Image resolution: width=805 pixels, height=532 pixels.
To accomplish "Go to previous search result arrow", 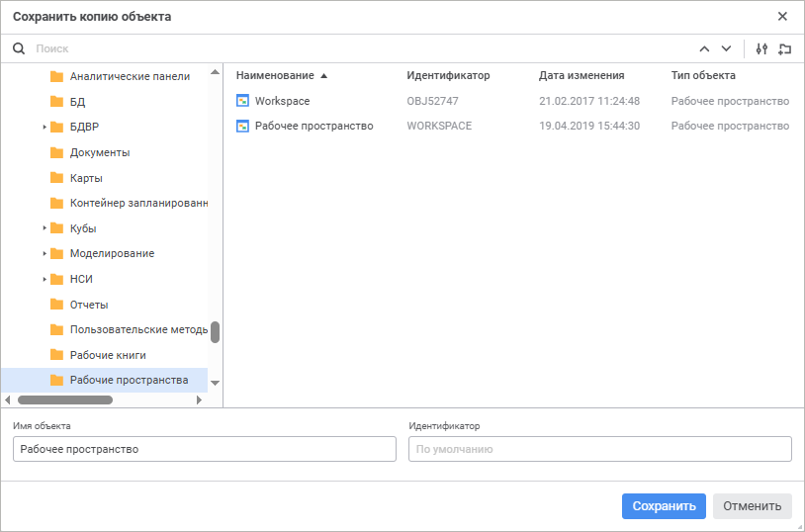I will [704, 48].
